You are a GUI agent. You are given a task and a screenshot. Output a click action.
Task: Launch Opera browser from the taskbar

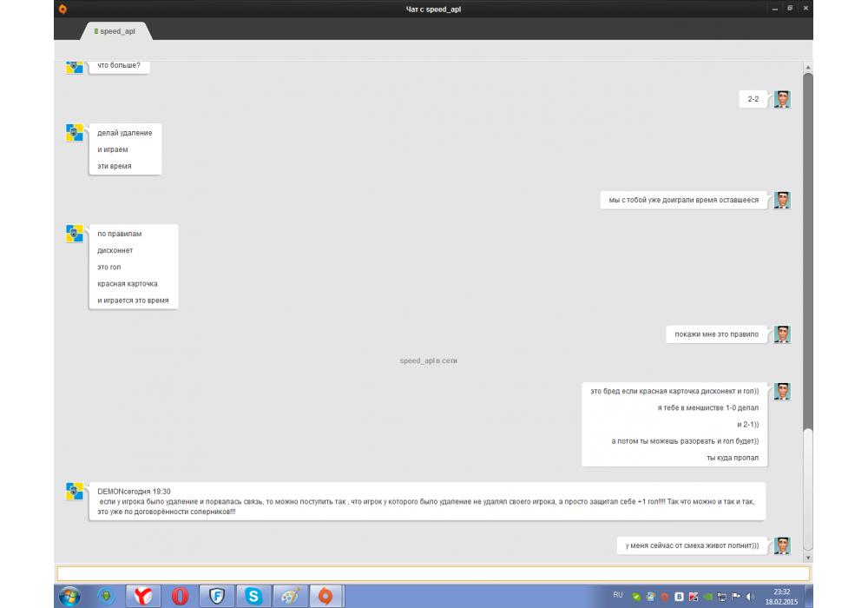[180, 596]
